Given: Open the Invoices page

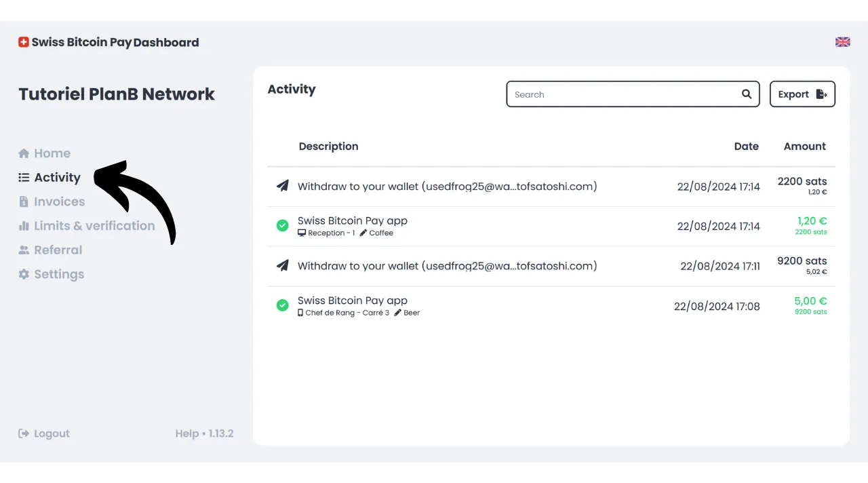Looking at the screenshot, I should (59, 201).
